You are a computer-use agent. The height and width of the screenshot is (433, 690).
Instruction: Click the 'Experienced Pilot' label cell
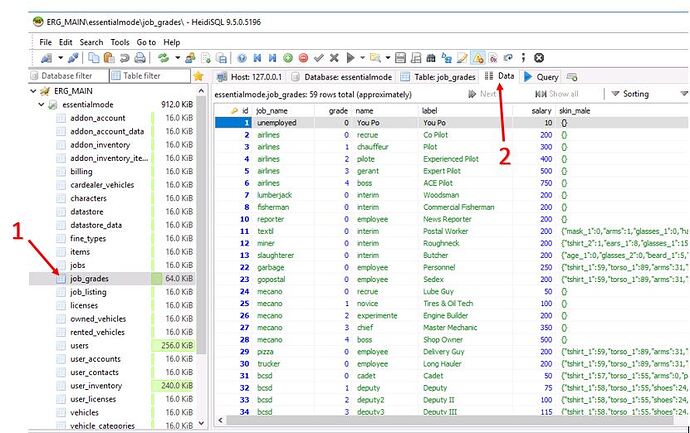point(466,159)
